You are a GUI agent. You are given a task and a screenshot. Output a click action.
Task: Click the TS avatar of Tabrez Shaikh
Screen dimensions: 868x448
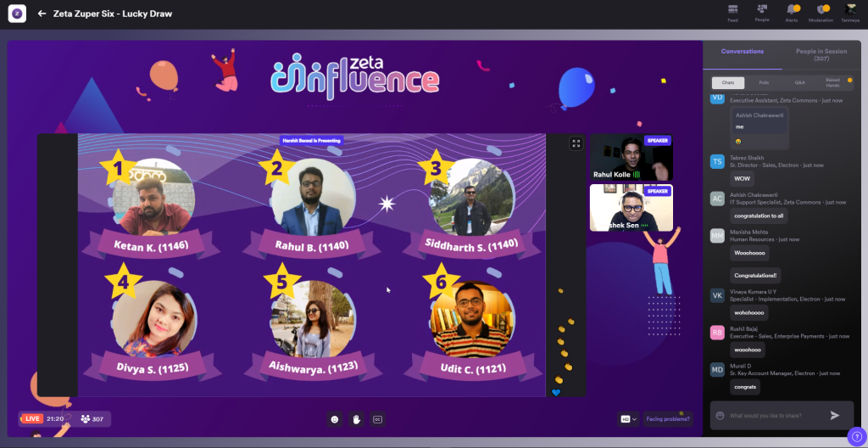(717, 161)
